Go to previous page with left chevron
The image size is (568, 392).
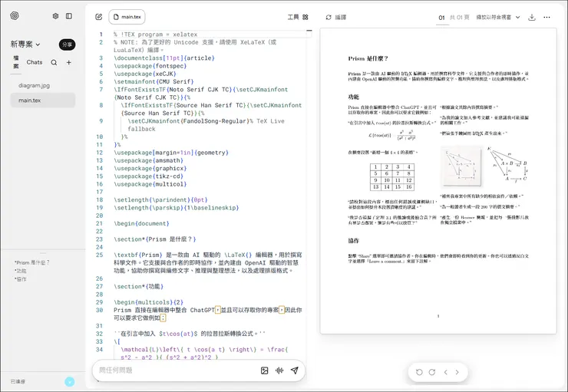click(445, 372)
